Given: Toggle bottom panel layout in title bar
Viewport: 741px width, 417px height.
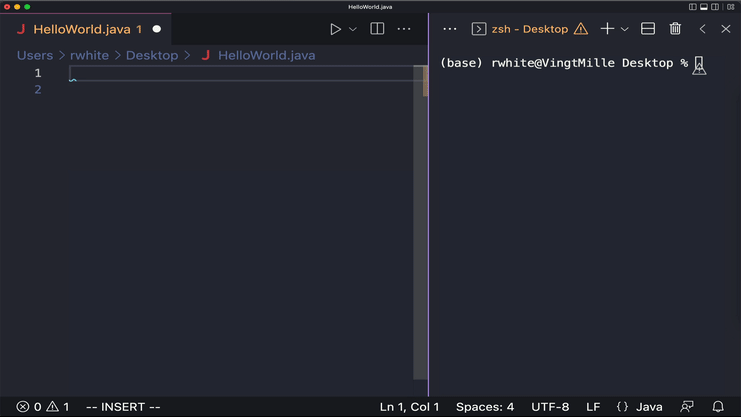Looking at the screenshot, I should (x=704, y=7).
